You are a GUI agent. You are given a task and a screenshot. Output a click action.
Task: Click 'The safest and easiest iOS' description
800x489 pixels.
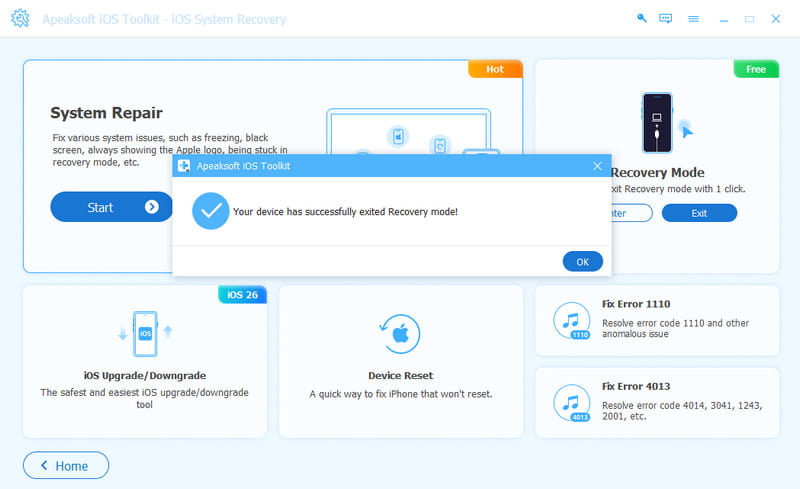pyautogui.click(x=144, y=398)
